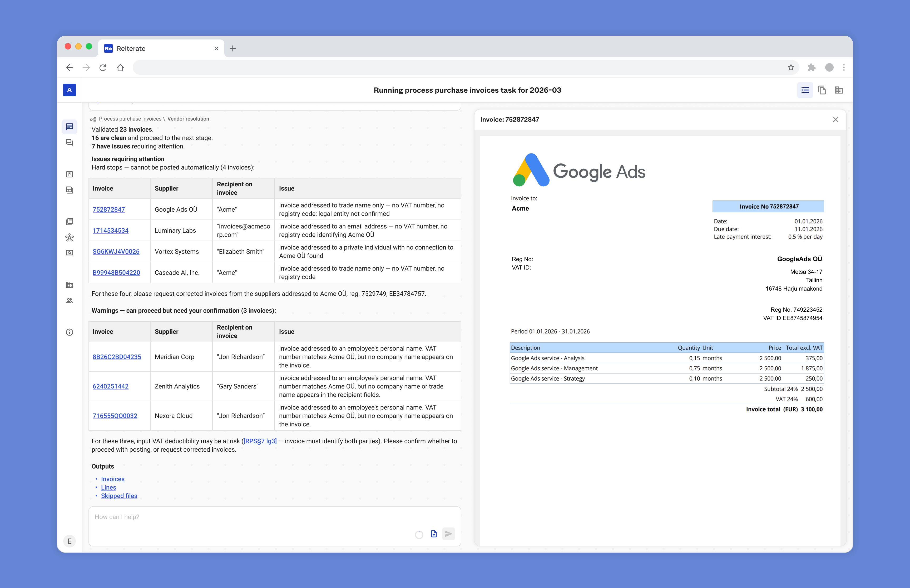Image resolution: width=910 pixels, height=588 pixels.
Task: Bookmark page with star icon
Action: click(x=790, y=68)
